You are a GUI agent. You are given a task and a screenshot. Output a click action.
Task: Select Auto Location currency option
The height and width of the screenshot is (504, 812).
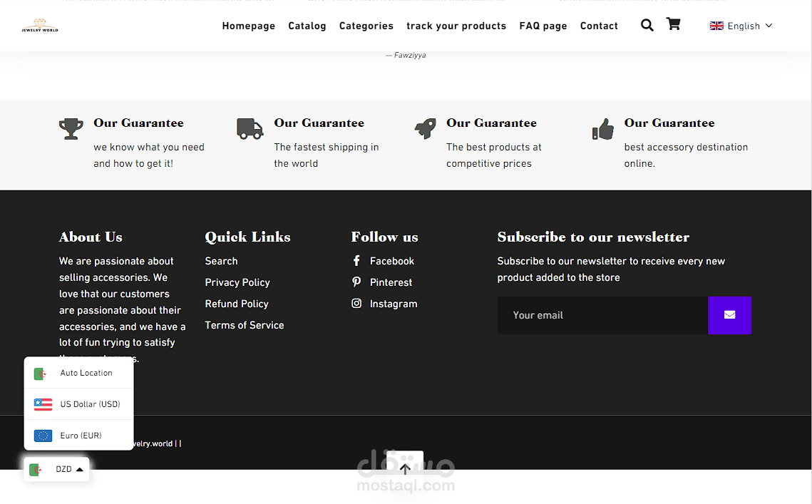point(79,373)
